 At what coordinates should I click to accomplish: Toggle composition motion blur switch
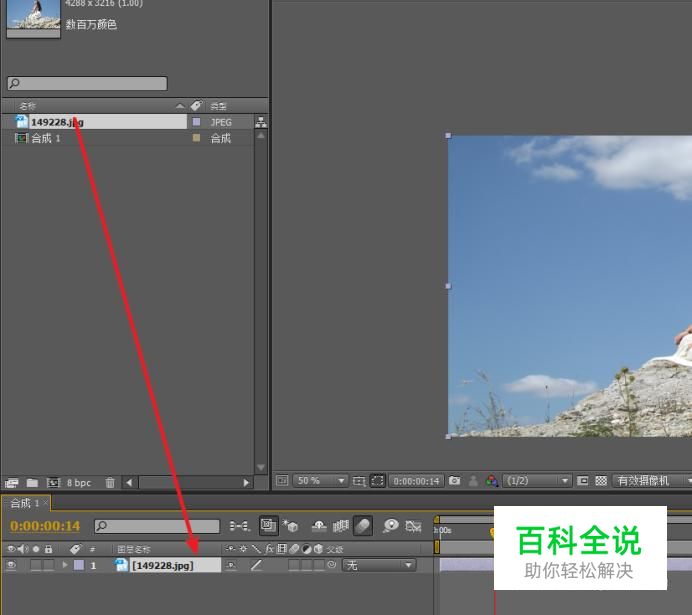(x=362, y=525)
